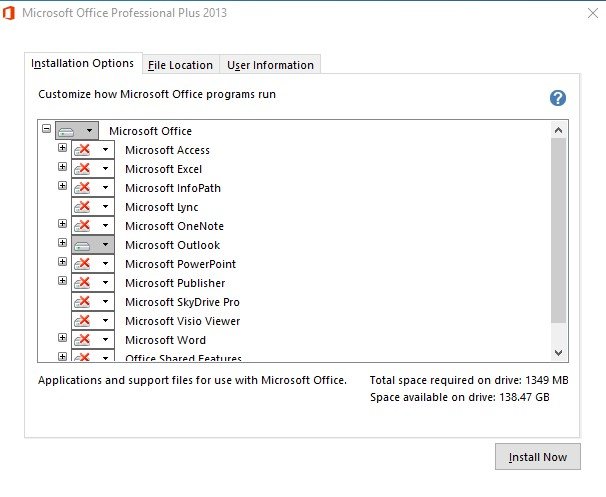The image size is (606, 497).
Task: Select the Microsoft Lync label
Action: click(x=162, y=207)
